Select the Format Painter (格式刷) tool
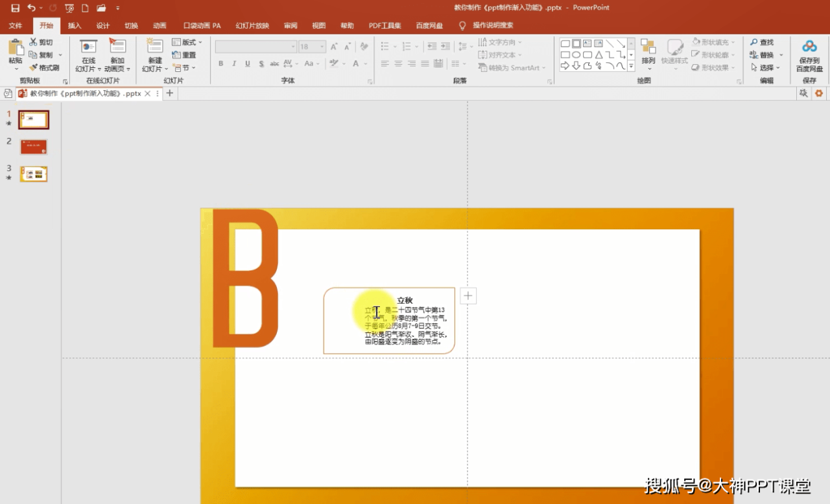 [x=44, y=67]
